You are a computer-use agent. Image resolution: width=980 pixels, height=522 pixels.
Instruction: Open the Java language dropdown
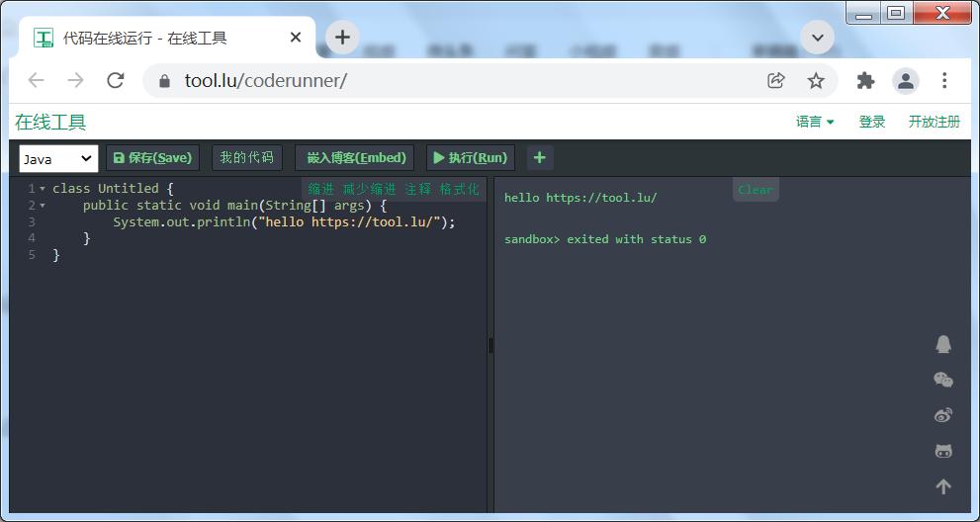coord(58,159)
